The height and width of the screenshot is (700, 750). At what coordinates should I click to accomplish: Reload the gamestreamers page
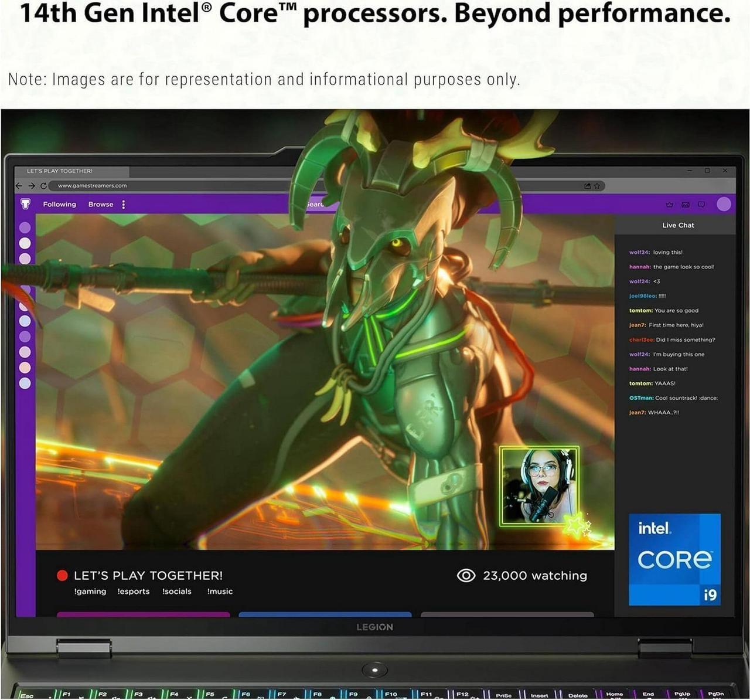point(43,186)
